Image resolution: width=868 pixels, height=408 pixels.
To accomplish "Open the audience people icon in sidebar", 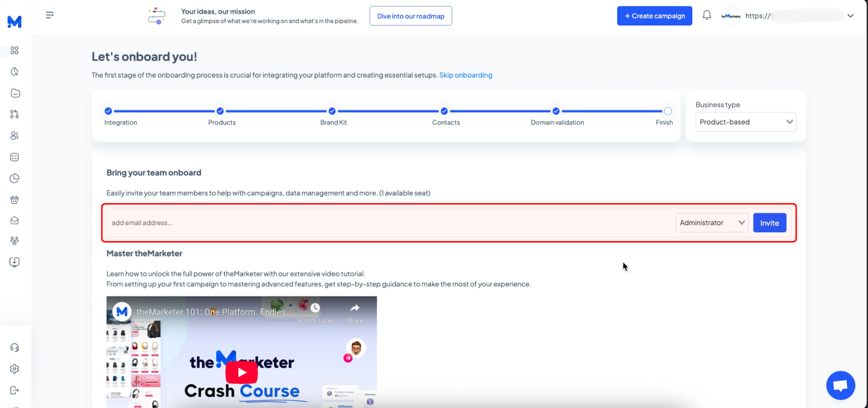I will [x=14, y=135].
